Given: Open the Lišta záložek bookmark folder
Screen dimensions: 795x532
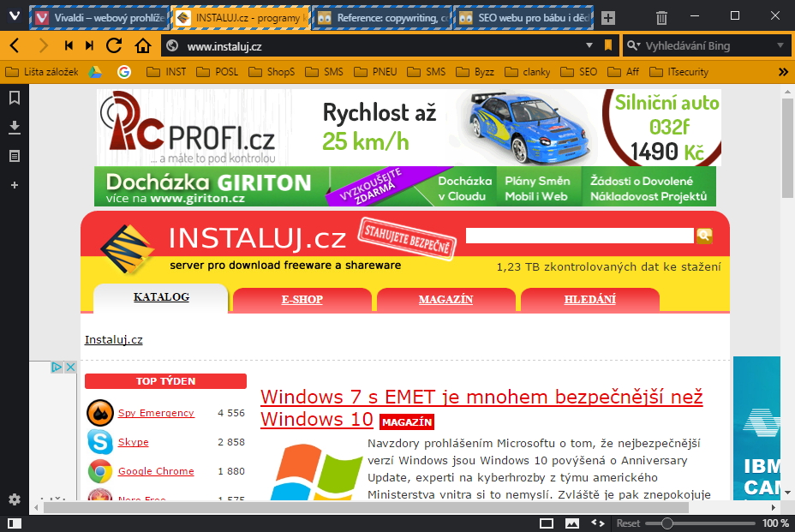Looking at the screenshot, I should 42,72.
